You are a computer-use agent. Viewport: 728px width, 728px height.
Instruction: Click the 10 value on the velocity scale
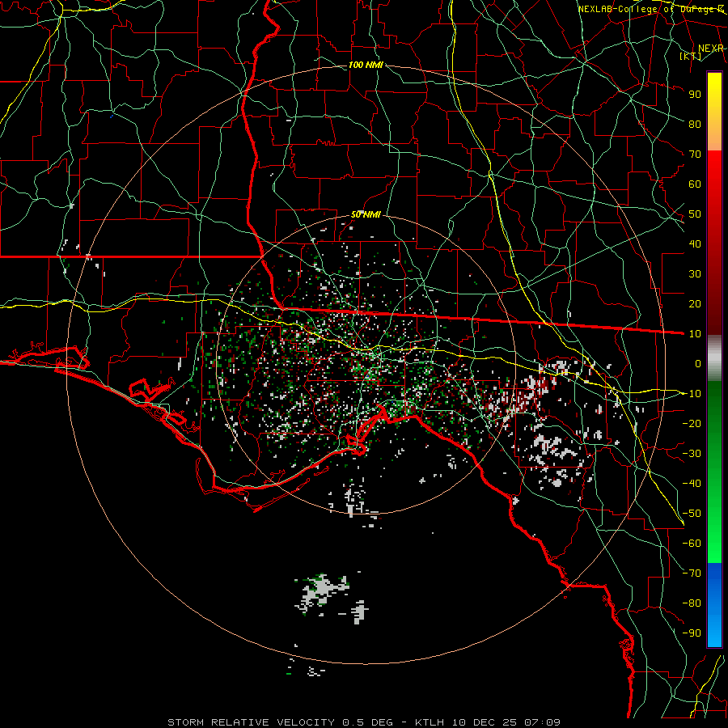(695, 334)
